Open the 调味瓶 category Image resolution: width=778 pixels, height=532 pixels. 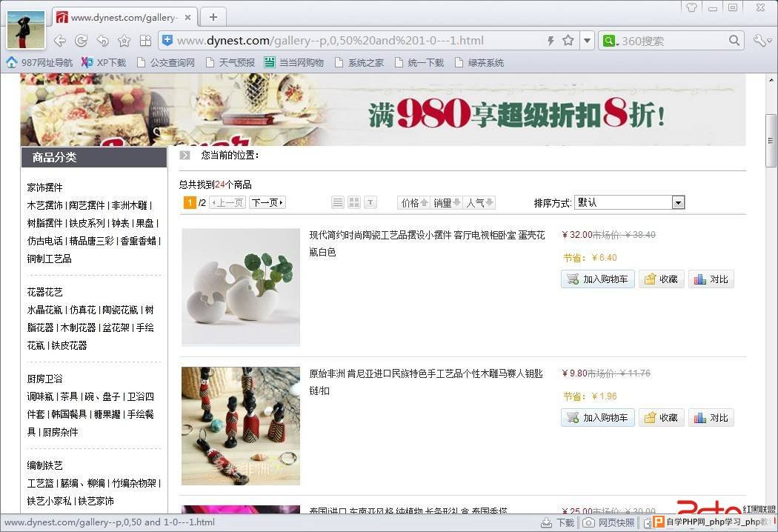(40, 396)
